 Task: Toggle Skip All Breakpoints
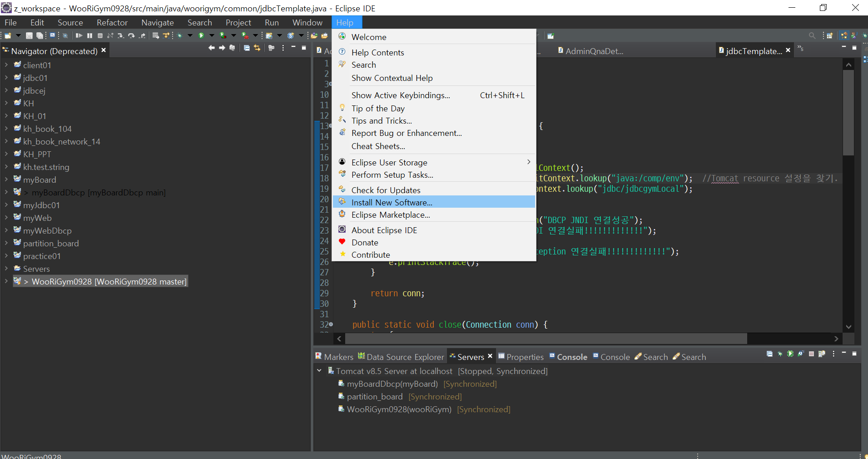(65, 35)
